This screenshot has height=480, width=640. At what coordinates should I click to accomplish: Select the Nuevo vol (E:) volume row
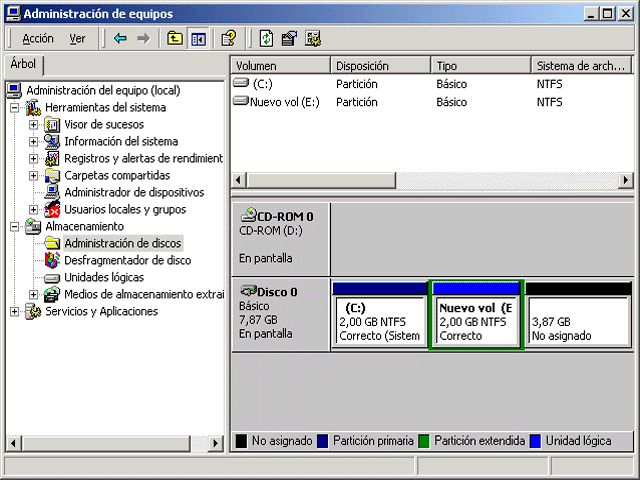(432, 102)
